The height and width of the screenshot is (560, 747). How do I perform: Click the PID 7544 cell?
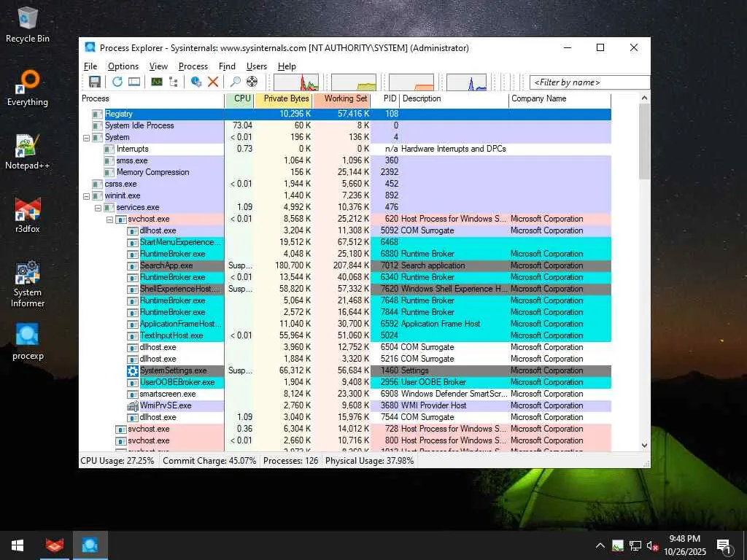(x=390, y=418)
